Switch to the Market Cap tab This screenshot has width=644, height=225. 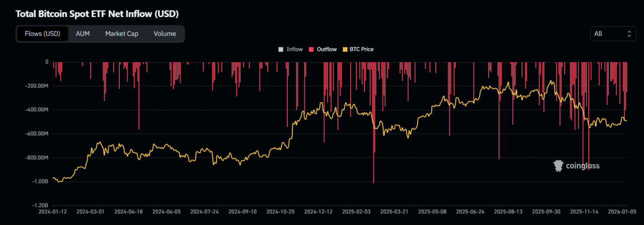pyautogui.click(x=121, y=34)
